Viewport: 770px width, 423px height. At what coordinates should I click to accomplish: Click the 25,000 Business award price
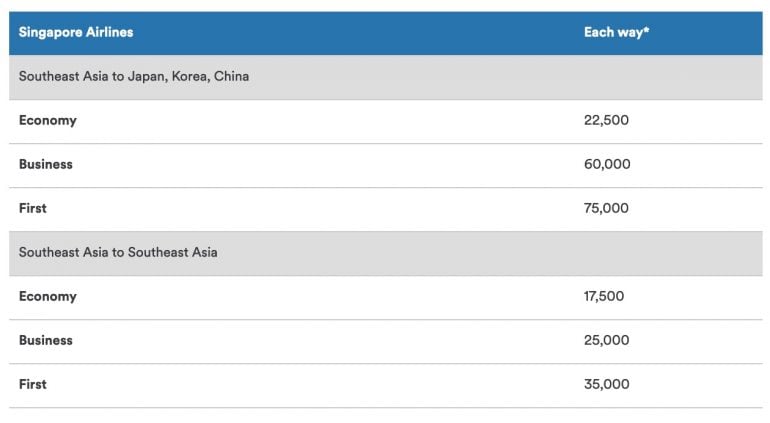pyautogui.click(x=606, y=340)
